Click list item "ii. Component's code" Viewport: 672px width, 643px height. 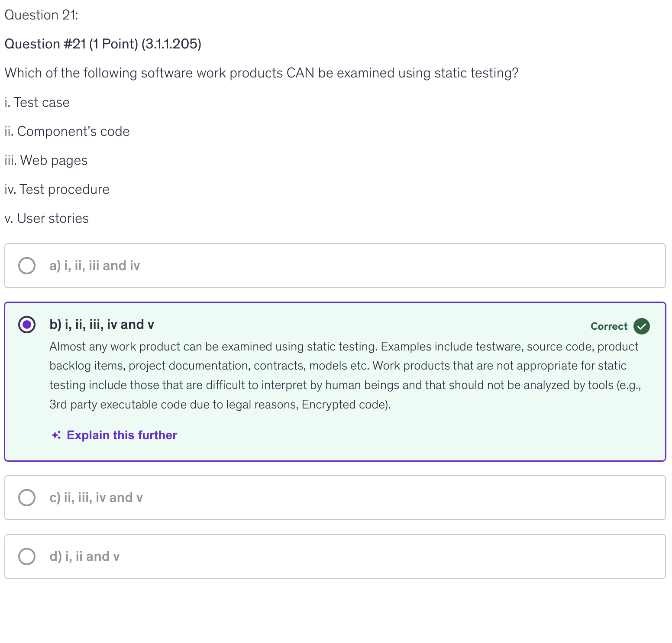pos(67,132)
